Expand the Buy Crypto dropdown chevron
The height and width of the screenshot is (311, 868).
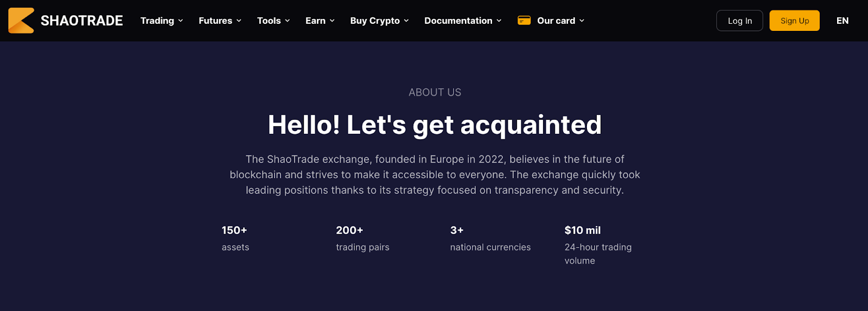406,21
